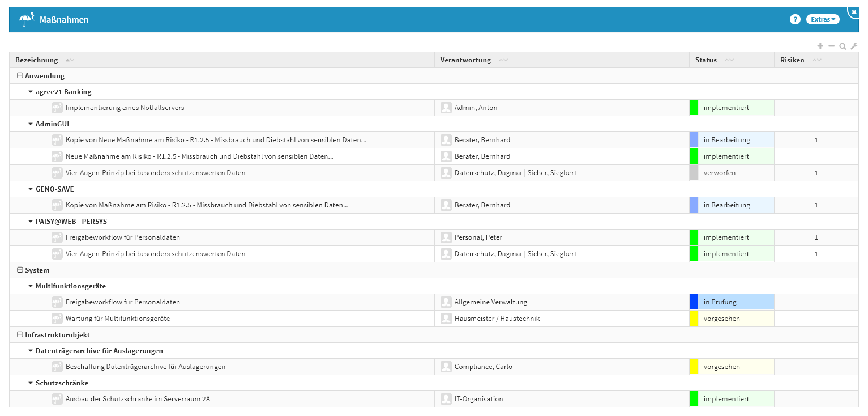Click dark blue swatch of in Prüfung status
Image resolution: width=868 pixels, height=416 pixels.
[694, 302]
